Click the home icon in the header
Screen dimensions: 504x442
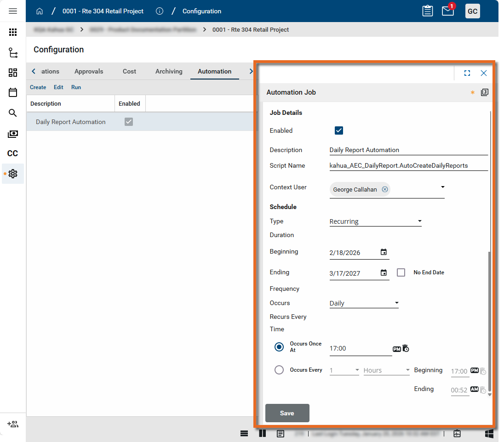click(x=40, y=11)
